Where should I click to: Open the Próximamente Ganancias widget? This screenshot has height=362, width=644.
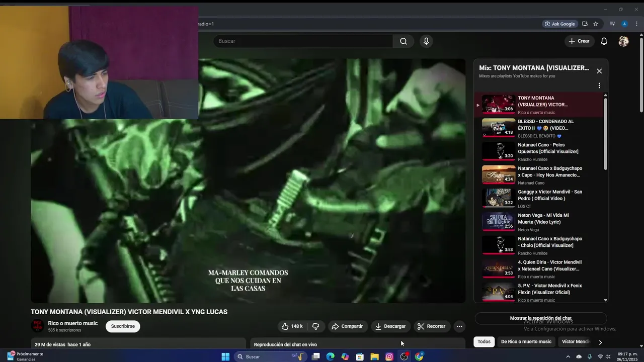25,356
